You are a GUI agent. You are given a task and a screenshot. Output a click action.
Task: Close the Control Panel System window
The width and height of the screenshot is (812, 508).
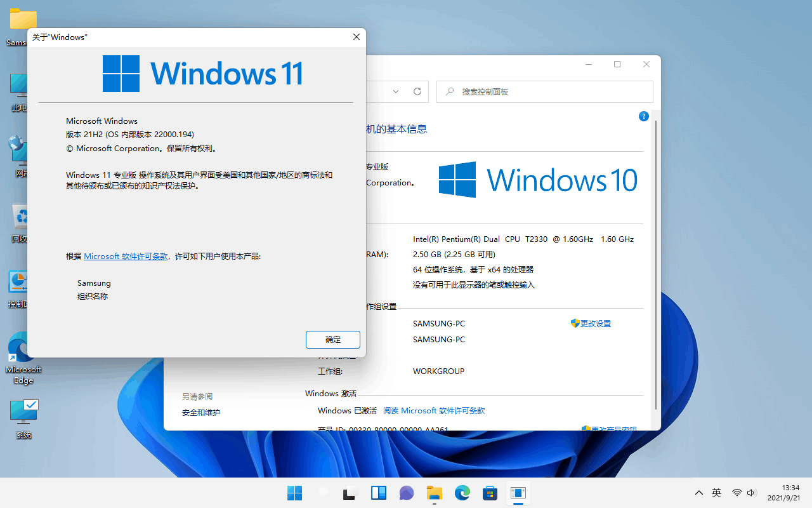coord(646,64)
